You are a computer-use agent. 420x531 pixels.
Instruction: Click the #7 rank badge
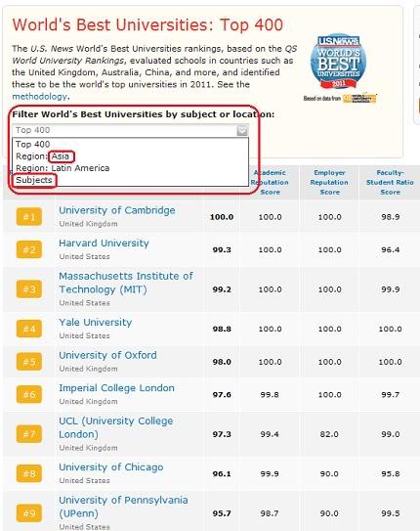coord(29,434)
